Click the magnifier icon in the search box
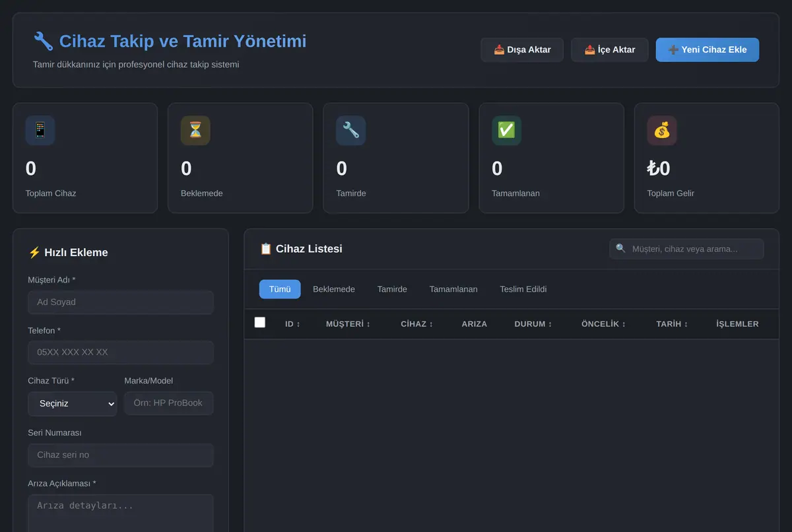Screen dimensions: 792x532 click(620, 249)
